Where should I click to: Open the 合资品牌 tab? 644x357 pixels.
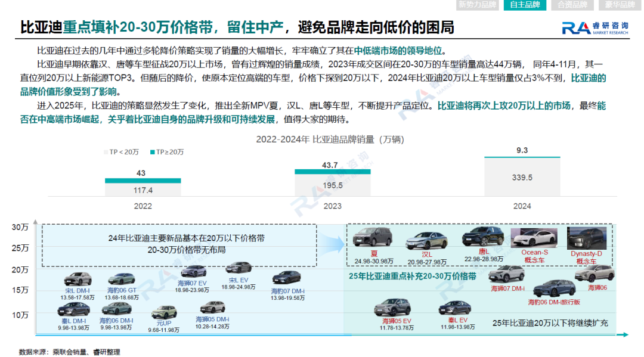tap(572, 5)
